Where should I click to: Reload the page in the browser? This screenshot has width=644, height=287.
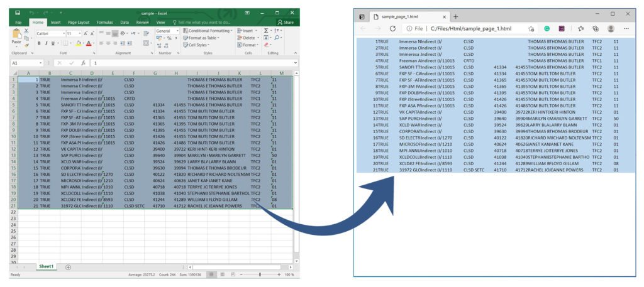point(393,28)
